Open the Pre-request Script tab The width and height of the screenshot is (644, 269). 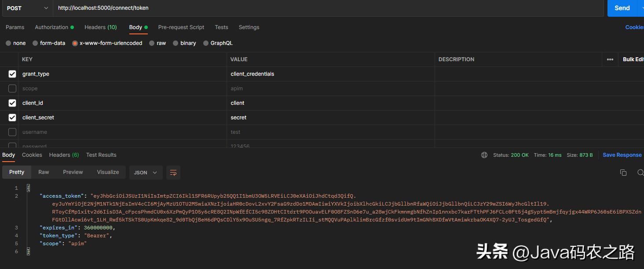(181, 27)
